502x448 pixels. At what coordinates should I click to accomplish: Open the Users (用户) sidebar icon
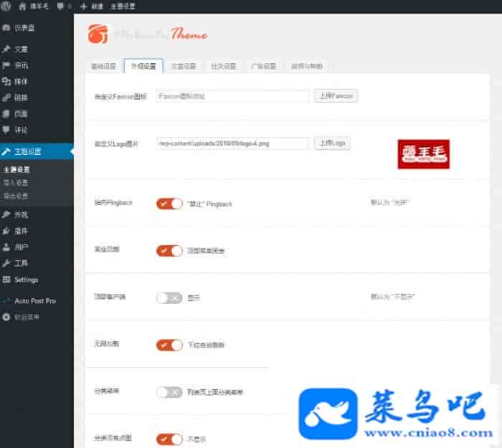6,247
